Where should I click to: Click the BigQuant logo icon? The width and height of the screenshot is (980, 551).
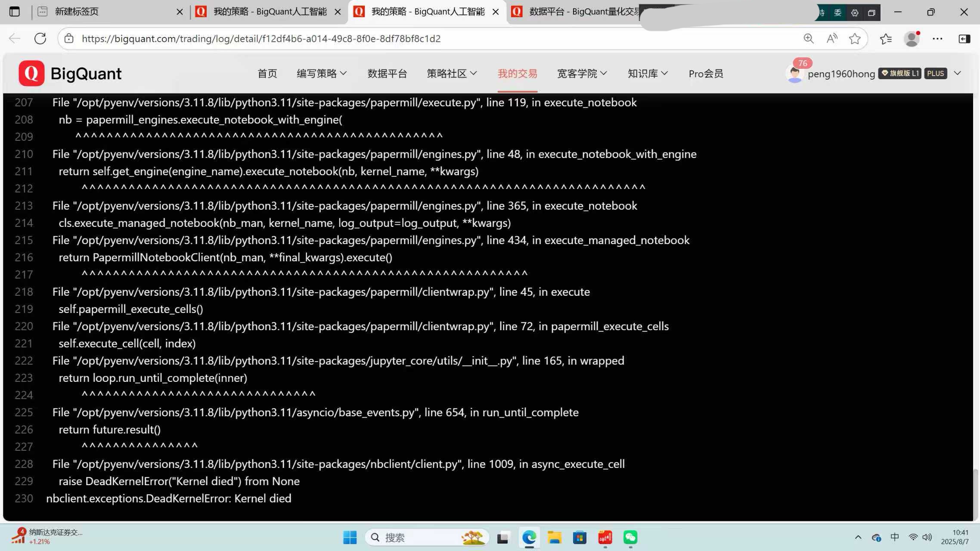(x=31, y=73)
